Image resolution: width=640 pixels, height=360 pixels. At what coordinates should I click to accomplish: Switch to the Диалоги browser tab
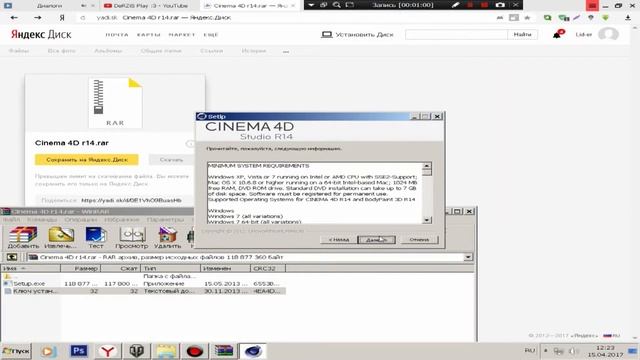coord(49,6)
